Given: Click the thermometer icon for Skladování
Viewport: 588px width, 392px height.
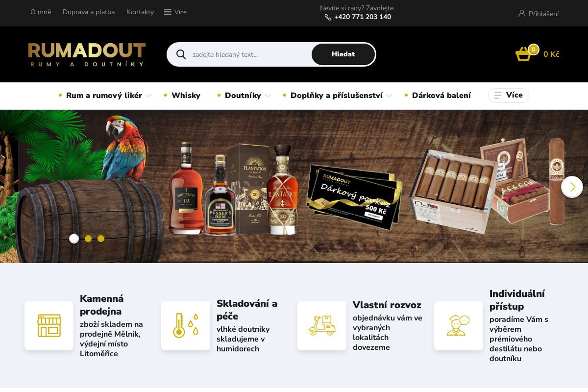Looking at the screenshot, I should (186, 326).
